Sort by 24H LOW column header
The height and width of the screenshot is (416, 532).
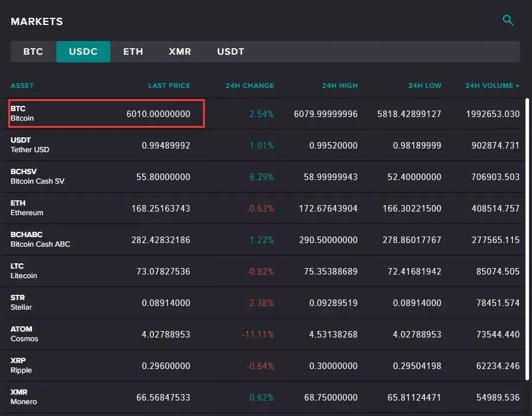(425, 86)
